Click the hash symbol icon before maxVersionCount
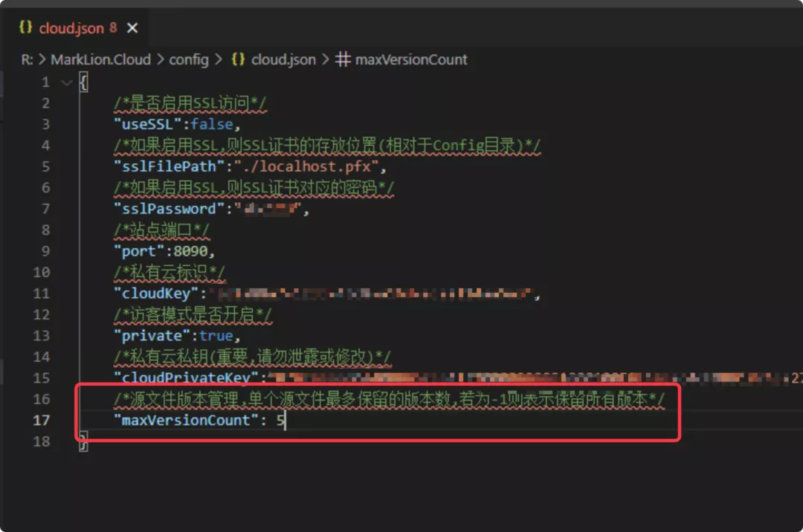Viewport: 803px width, 532px height. coord(343,59)
